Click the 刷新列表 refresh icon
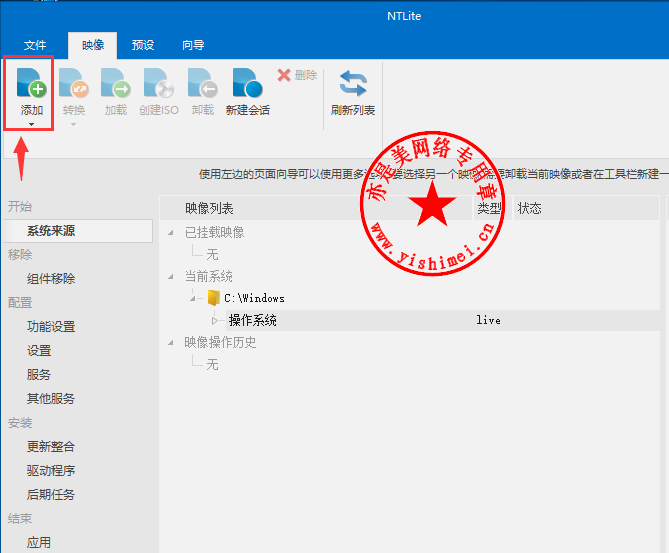Image resolution: width=669 pixels, height=553 pixels. point(353,83)
